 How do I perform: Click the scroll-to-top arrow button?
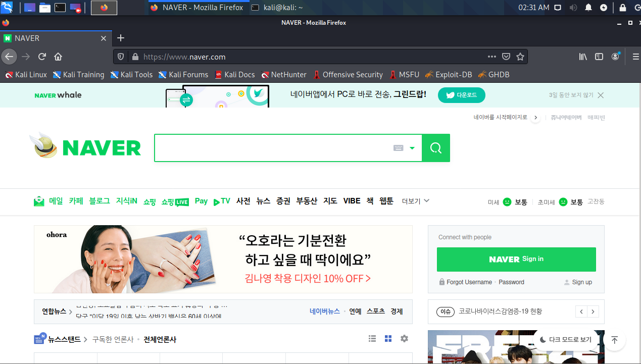click(x=614, y=340)
